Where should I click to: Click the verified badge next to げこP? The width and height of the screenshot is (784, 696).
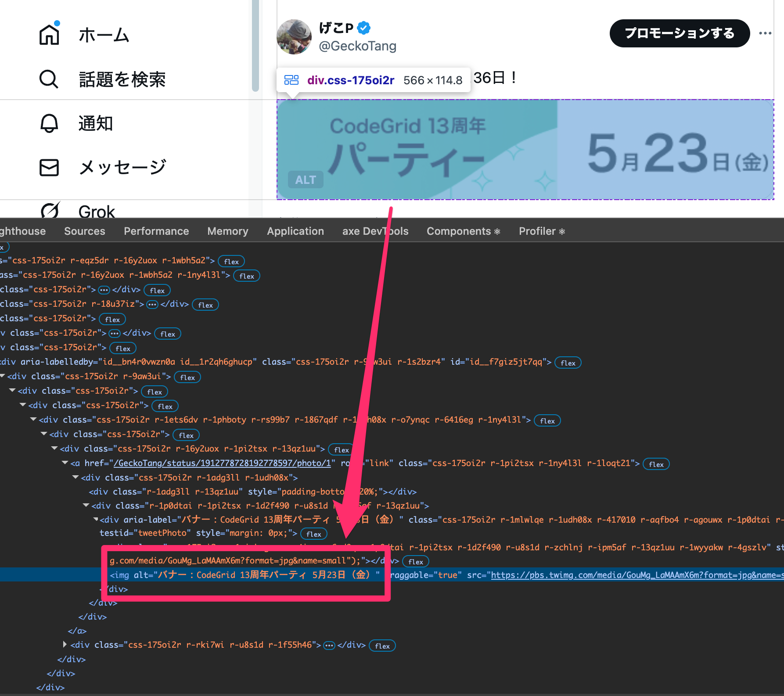click(x=364, y=28)
